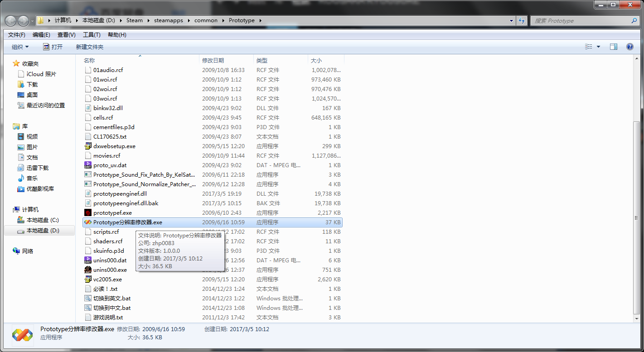
Task: Click the 收藏夹 star icon in sidebar
Action: tap(16, 64)
